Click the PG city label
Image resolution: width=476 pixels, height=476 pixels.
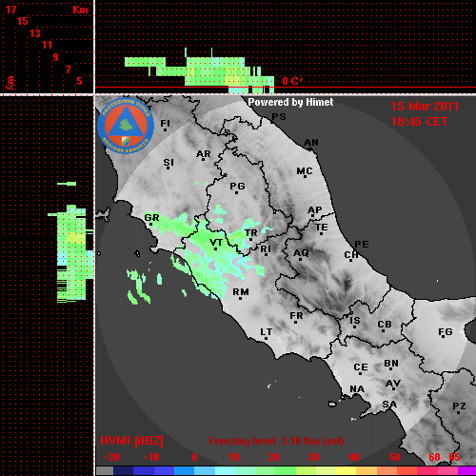pos(237,186)
